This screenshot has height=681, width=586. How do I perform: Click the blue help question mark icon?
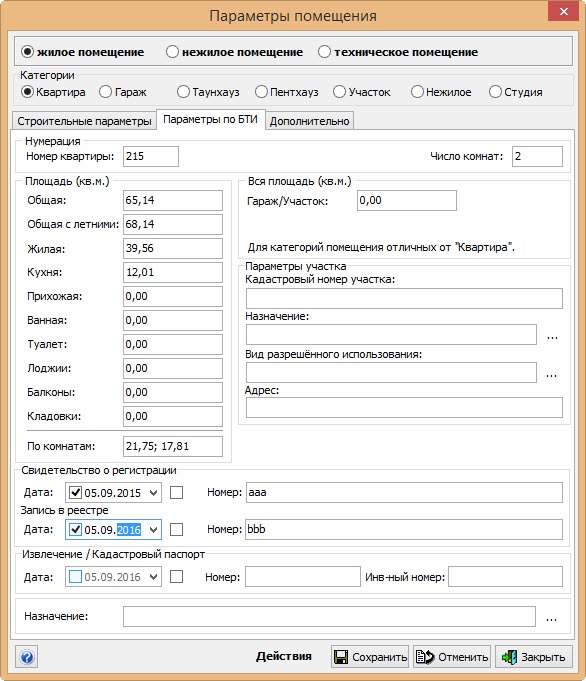click(x=27, y=657)
